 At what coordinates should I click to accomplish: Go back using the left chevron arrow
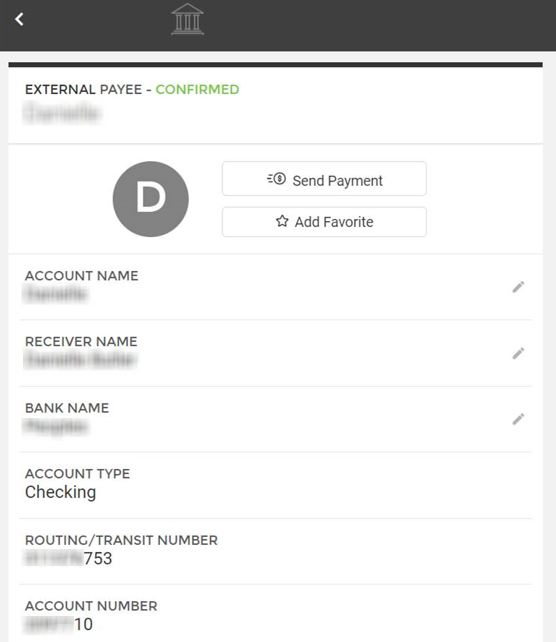click(x=19, y=19)
